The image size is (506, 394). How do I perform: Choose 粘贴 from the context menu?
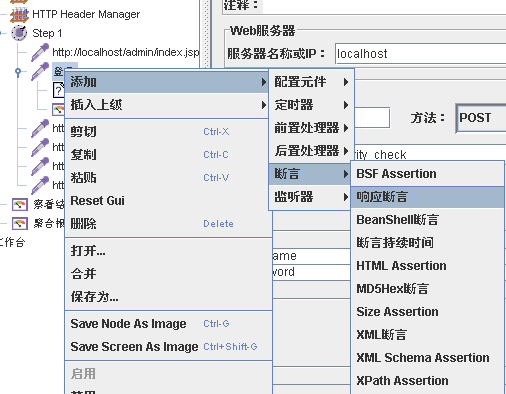(168, 178)
